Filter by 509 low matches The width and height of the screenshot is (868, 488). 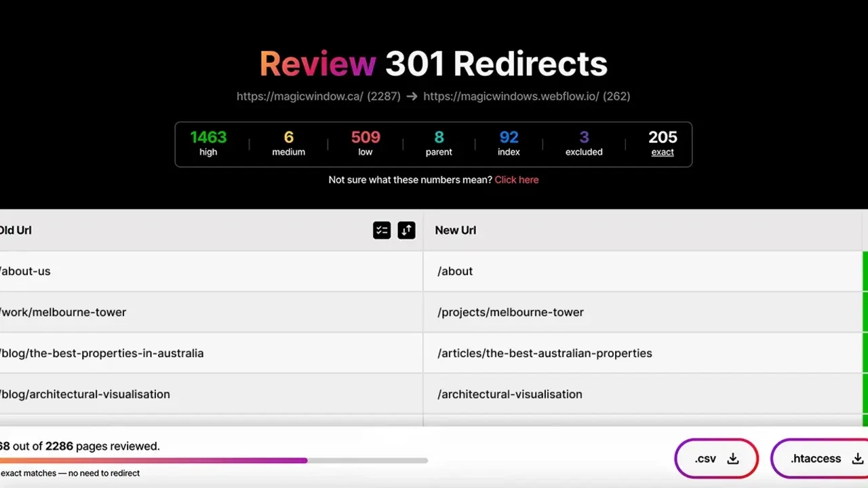(365, 144)
